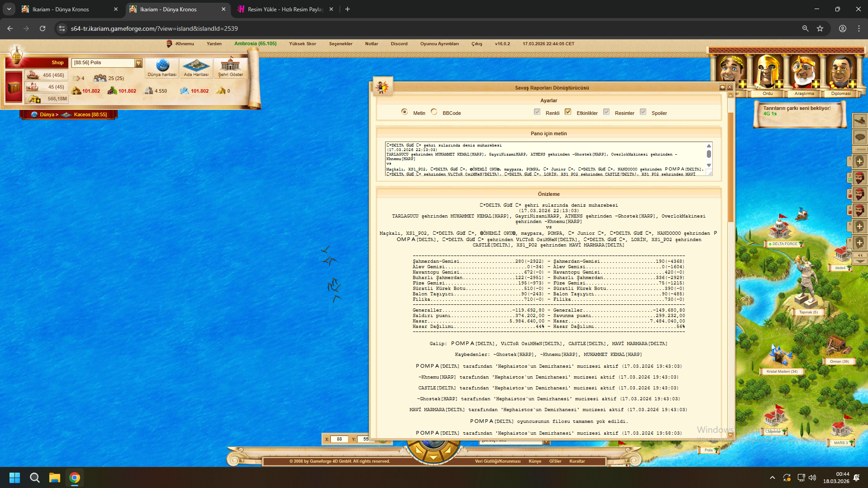Screen dimensions: 868x488
Task: Click the ship/fleet sidebar icon
Action: [x=860, y=121]
